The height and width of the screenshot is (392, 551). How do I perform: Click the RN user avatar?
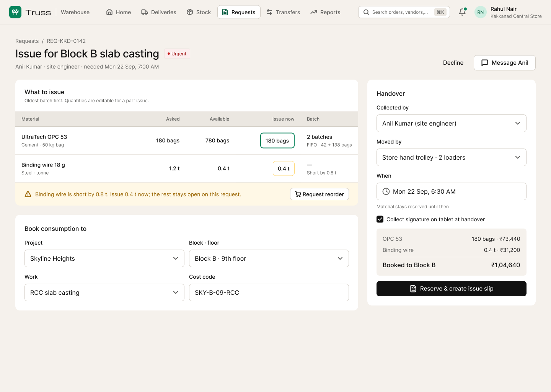pos(481,12)
